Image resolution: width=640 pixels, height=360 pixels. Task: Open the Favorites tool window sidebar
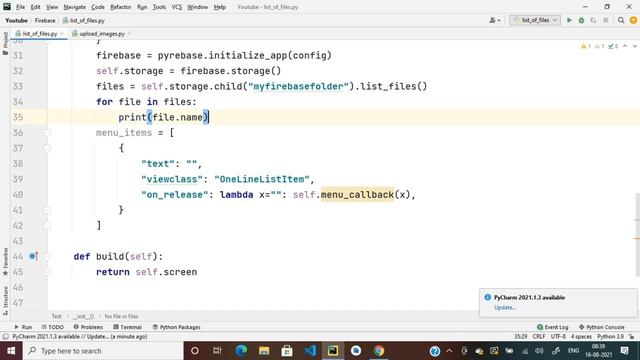[5, 261]
